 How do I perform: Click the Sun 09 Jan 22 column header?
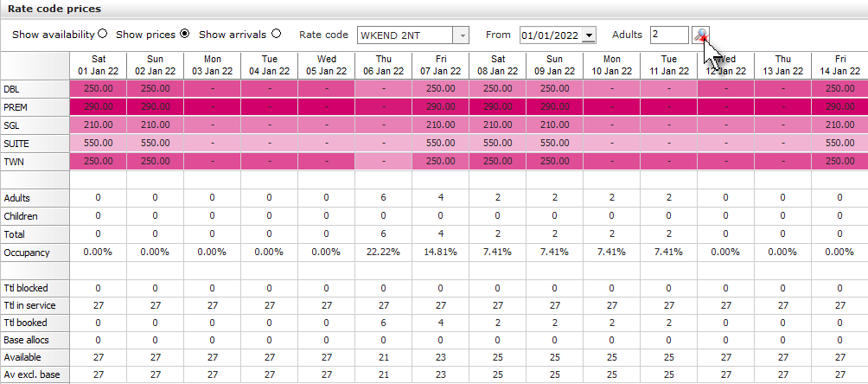pos(555,66)
